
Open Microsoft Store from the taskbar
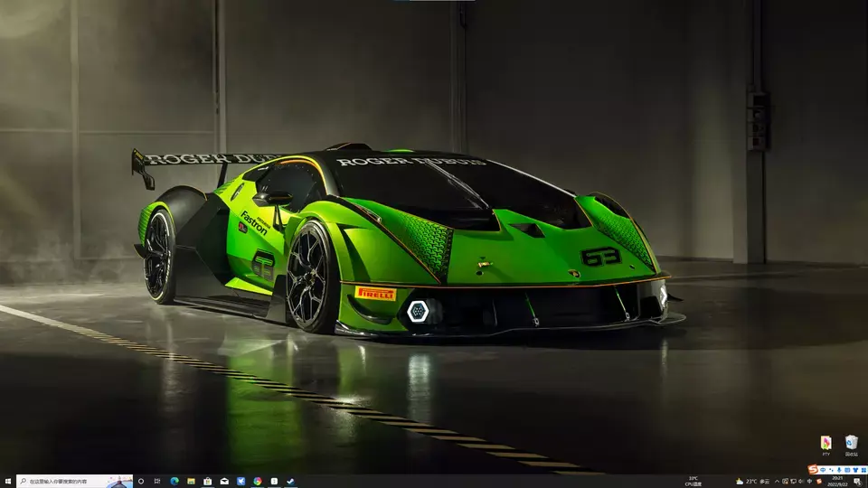(x=208, y=482)
